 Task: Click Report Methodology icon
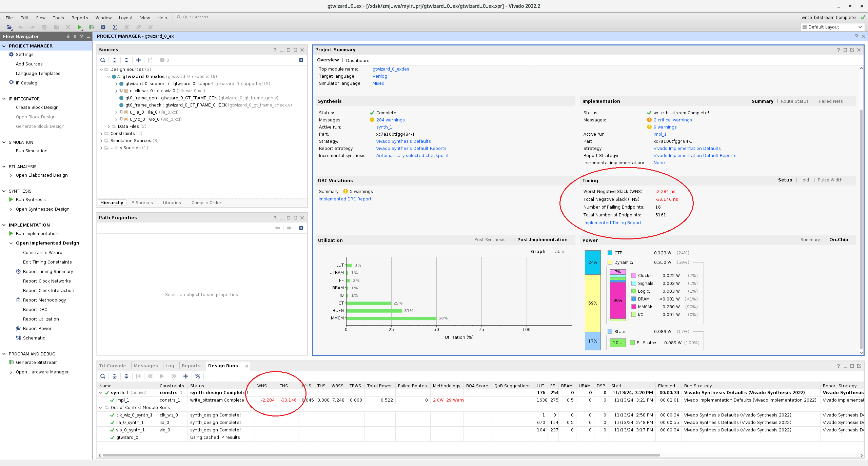pos(18,300)
